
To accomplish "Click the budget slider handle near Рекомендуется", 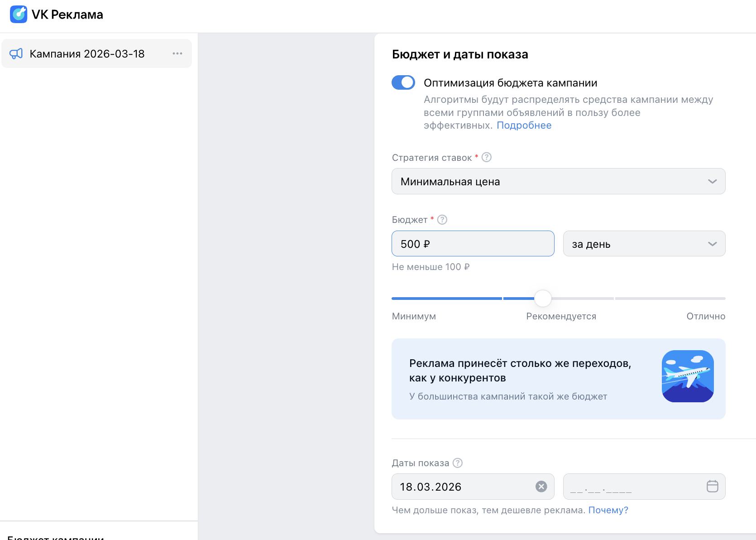I will pyautogui.click(x=543, y=299).
